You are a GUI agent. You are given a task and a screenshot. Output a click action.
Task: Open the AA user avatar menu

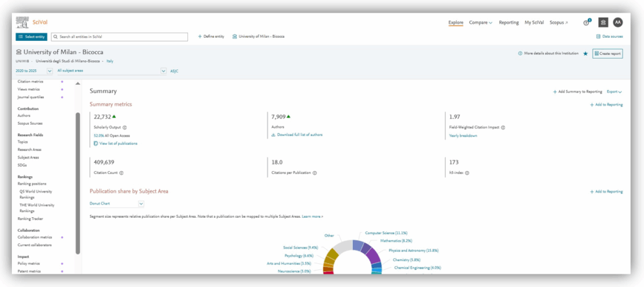[x=618, y=23]
